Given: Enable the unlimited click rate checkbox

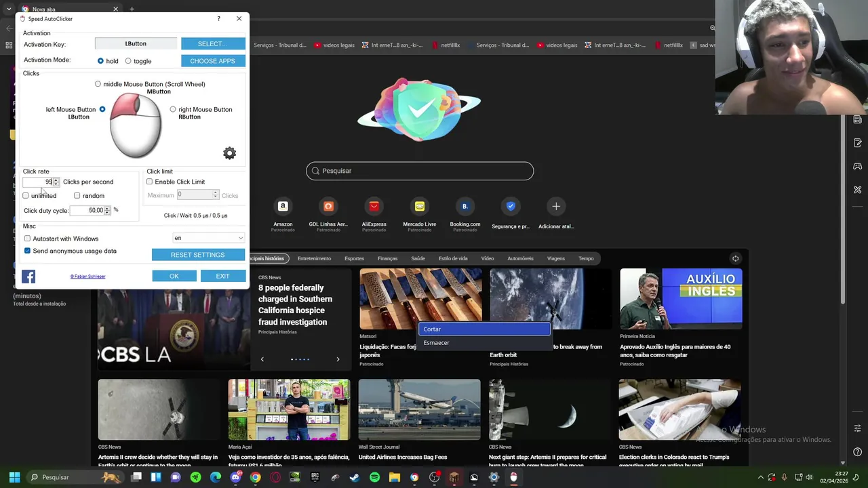Looking at the screenshot, I should click(26, 196).
